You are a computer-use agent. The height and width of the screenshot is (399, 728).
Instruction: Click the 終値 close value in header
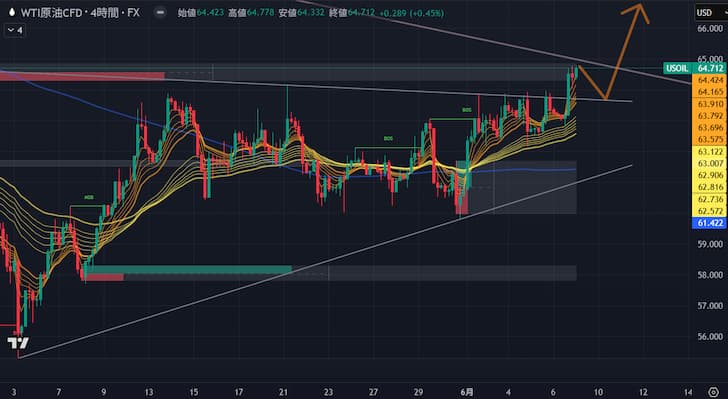pyautogui.click(x=363, y=13)
